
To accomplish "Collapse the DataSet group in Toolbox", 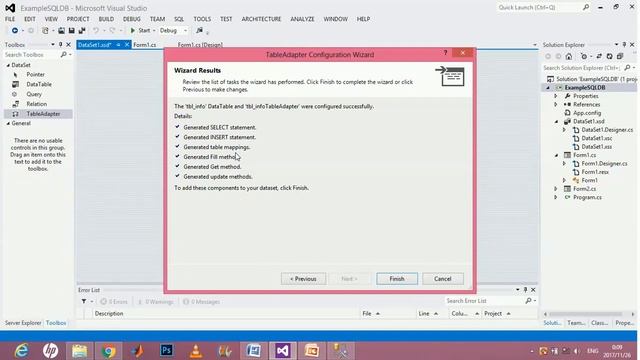I will (8, 65).
